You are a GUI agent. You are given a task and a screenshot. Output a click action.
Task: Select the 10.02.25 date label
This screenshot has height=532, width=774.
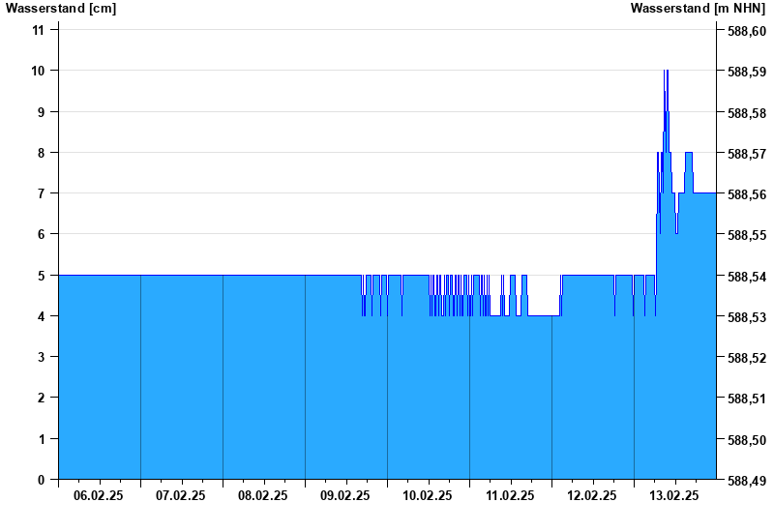pos(428,495)
